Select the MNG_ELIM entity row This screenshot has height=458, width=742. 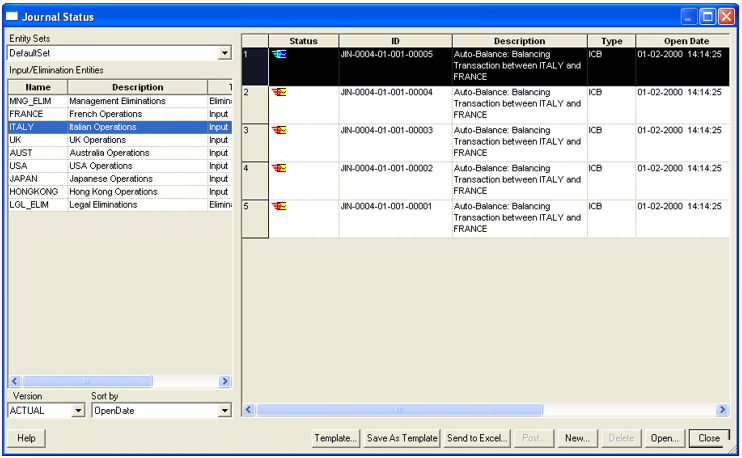(120, 101)
